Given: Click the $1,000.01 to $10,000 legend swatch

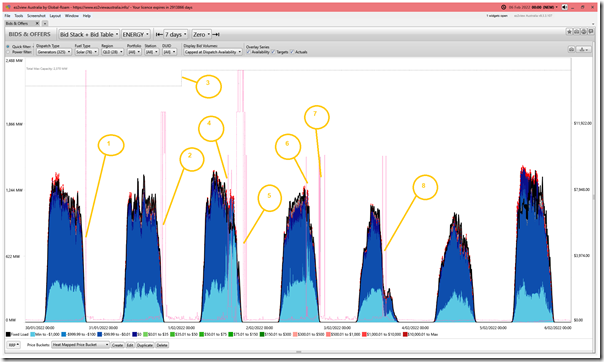Looking at the screenshot, I should pos(364,334).
